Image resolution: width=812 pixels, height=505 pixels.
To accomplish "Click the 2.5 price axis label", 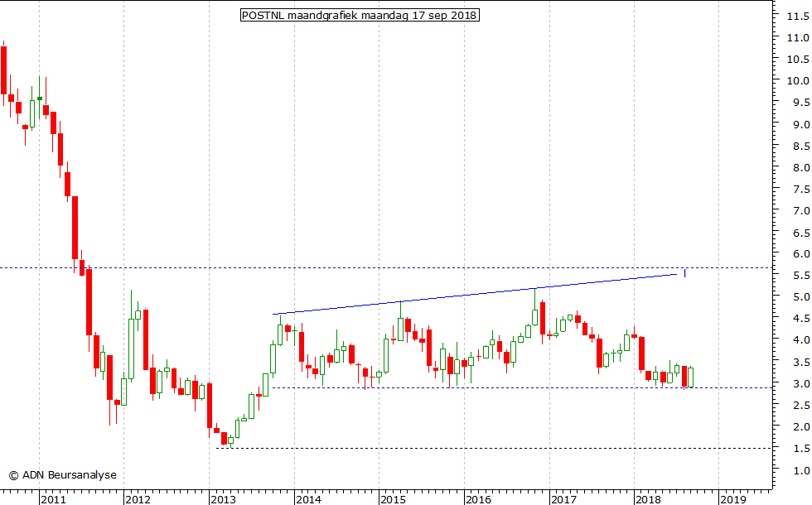I will pos(801,405).
